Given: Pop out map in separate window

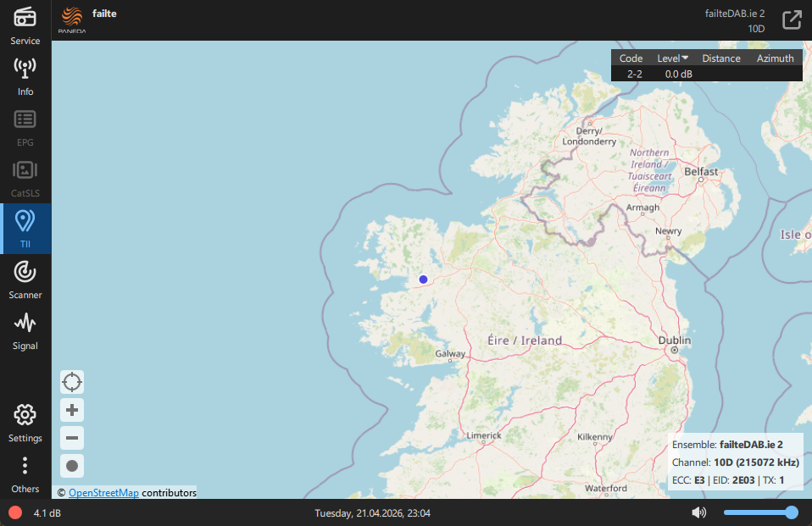Looking at the screenshot, I should pyautogui.click(x=792, y=19).
